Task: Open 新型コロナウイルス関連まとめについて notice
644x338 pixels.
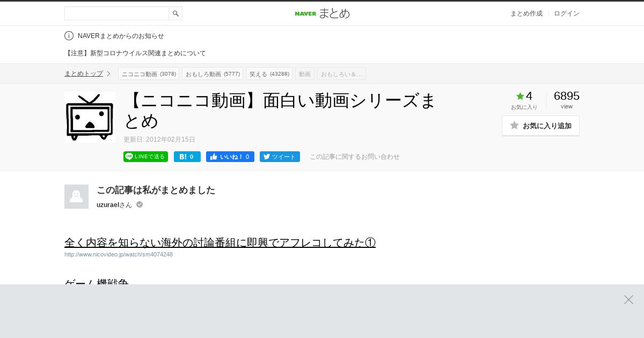Action: point(135,53)
